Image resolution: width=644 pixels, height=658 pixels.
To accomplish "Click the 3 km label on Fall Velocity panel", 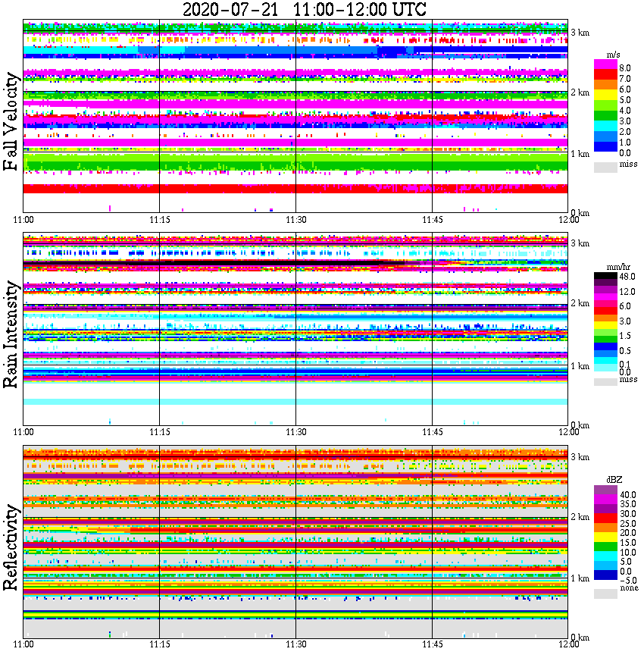I will [x=580, y=33].
